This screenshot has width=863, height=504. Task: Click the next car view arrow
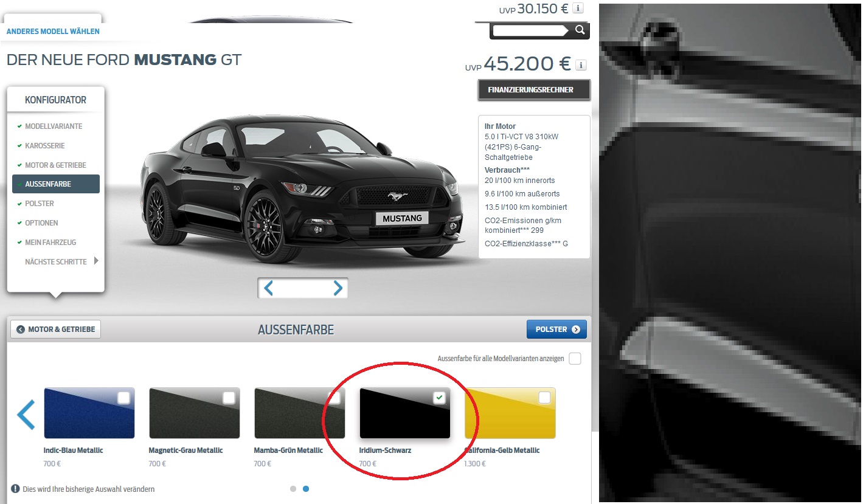(338, 288)
